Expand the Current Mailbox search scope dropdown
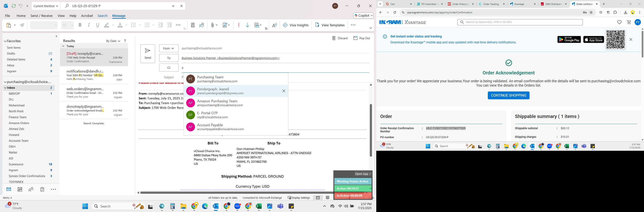 46,6
